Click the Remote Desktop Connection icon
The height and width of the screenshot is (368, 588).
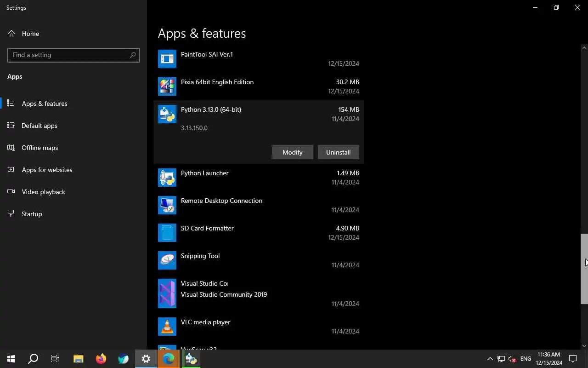click(x=167, y=205)
